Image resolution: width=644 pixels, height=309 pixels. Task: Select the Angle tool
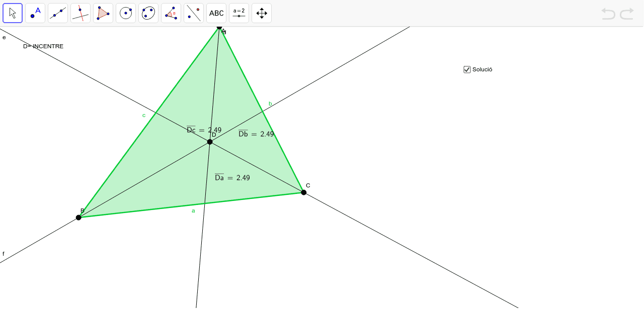click(x=171, y=13)
